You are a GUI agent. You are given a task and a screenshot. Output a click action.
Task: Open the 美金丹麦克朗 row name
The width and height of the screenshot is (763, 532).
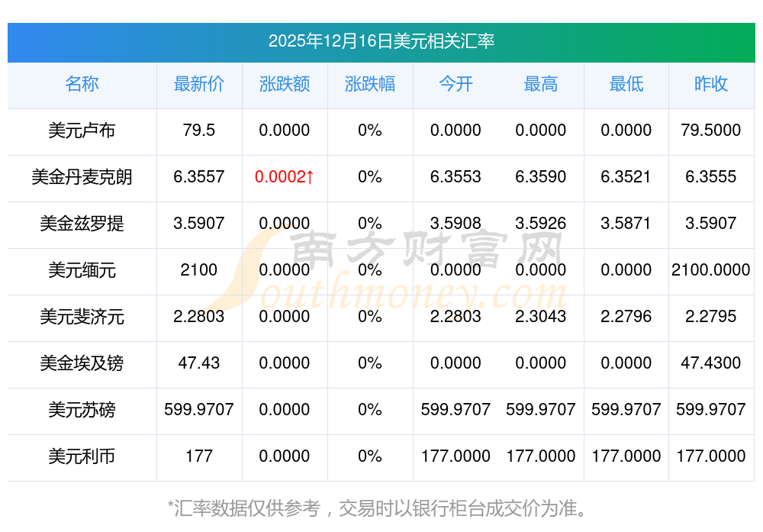point(82,177)
